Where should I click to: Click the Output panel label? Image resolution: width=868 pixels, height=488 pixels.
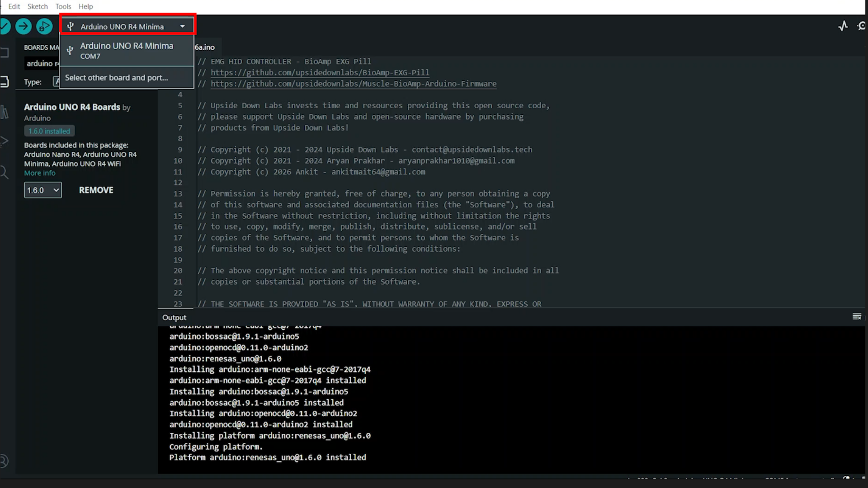174,318
